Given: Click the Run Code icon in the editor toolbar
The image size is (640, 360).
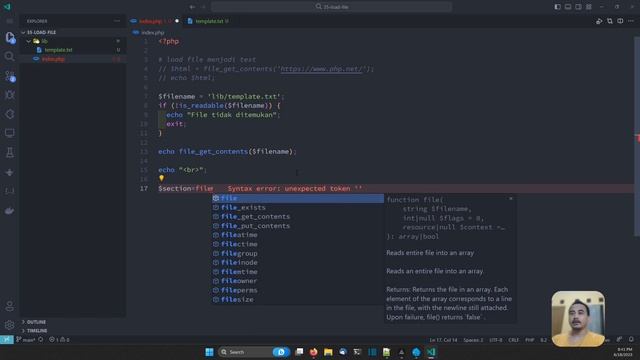Looking at the screenshot, I should click(599, 21).
